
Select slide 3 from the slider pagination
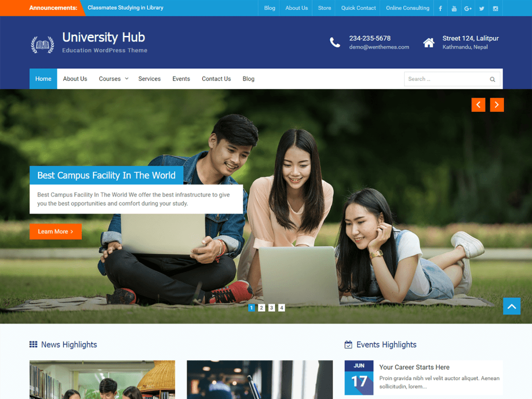(272, 308)
